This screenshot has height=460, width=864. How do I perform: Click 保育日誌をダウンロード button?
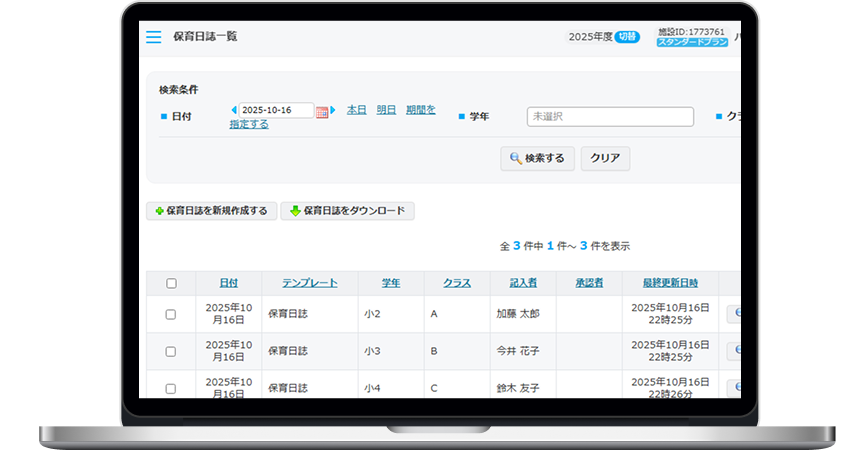pos(347,211)
